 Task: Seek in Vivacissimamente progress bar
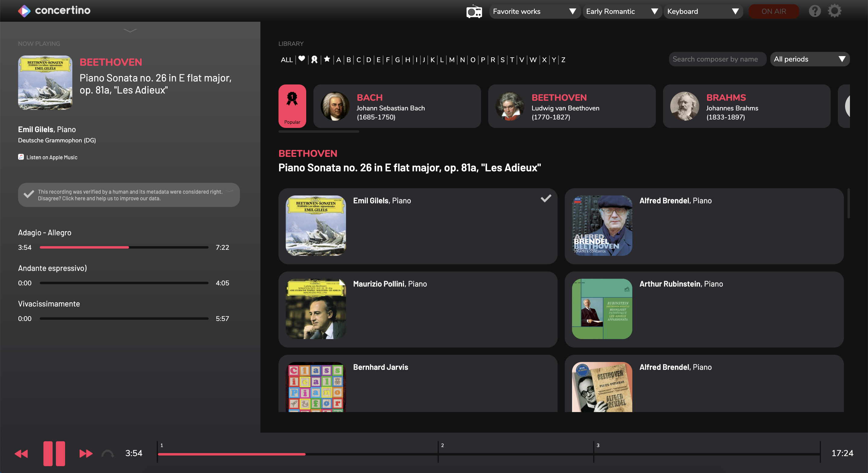[x=124, y=319]
